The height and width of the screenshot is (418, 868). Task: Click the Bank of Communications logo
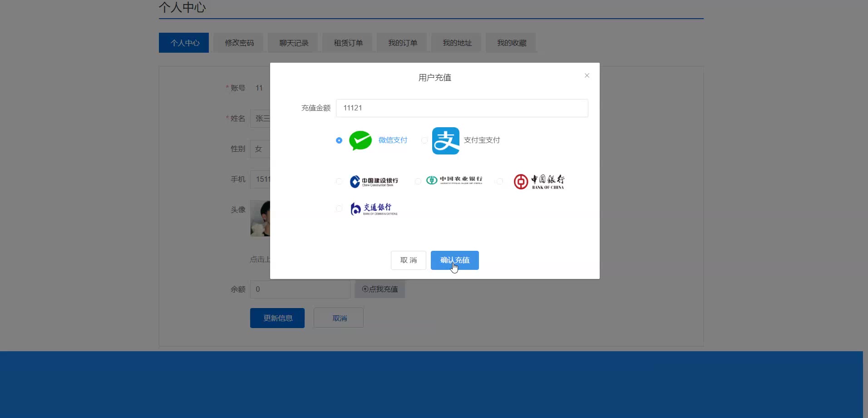[374, 209]
